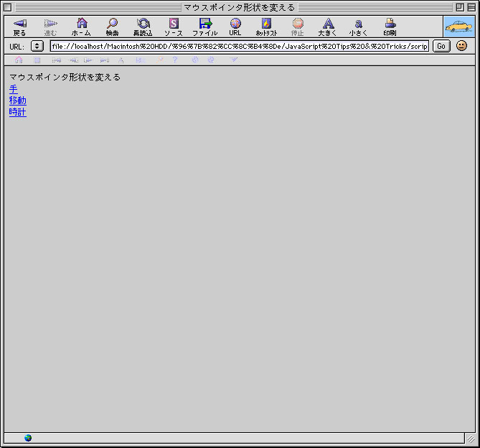This screenshot has height=448, width=480.
Task: Click the URL address field
Action: [240, 46]
